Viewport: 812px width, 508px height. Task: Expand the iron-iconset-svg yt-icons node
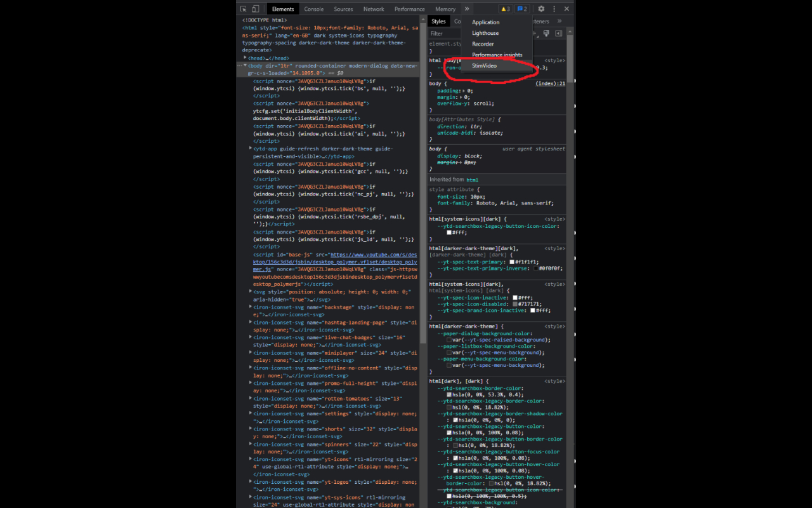[251, 459]
